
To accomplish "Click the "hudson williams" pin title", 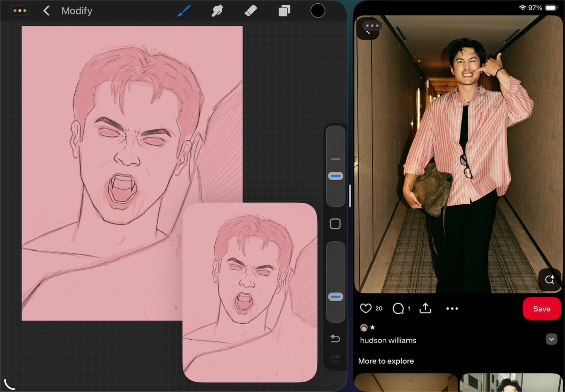I will pos(388,340).
